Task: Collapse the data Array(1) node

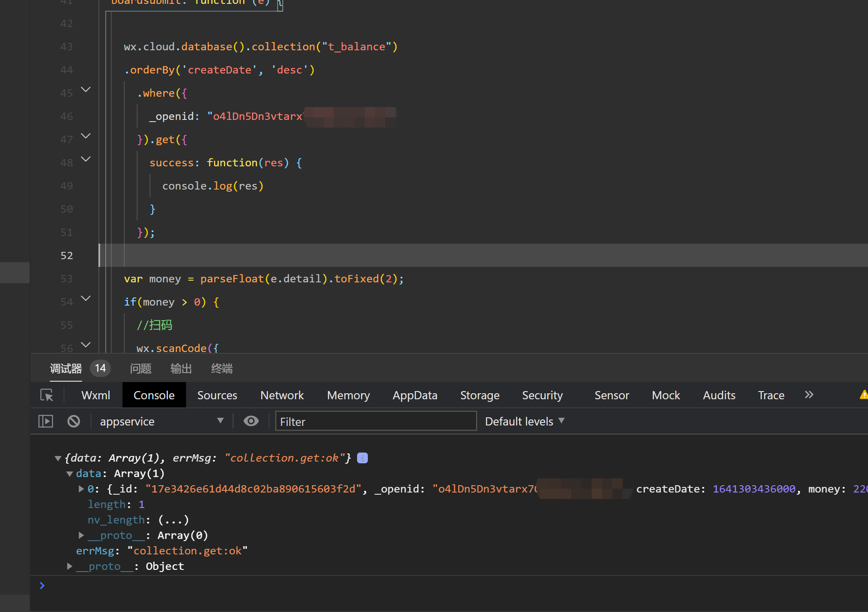Action: pyautogui.click(x=69, y=474)
